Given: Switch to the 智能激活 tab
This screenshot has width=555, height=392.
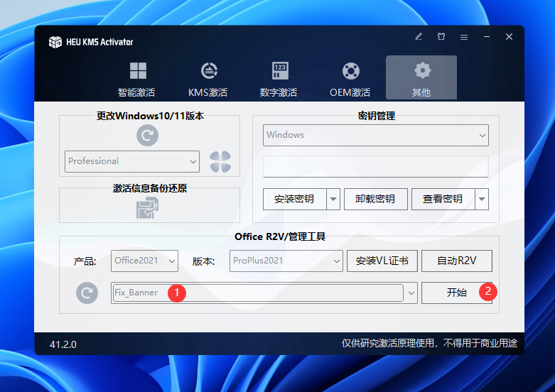Looking at the screenshot, I should (136, 78).
